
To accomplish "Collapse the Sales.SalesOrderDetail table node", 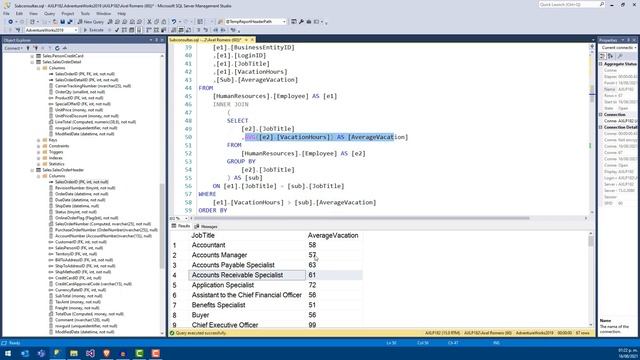I will pyautogui.click(x=32, y=62).
